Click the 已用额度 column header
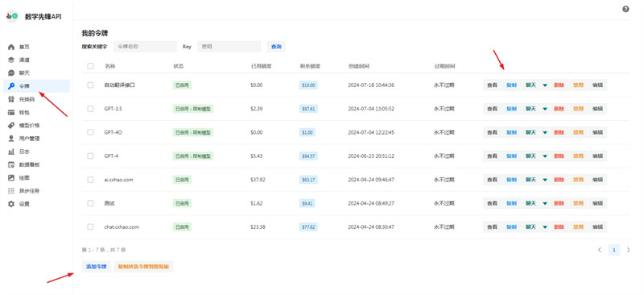Image resolution: width=644 pixels, height=295 pixels. (261, 66)
